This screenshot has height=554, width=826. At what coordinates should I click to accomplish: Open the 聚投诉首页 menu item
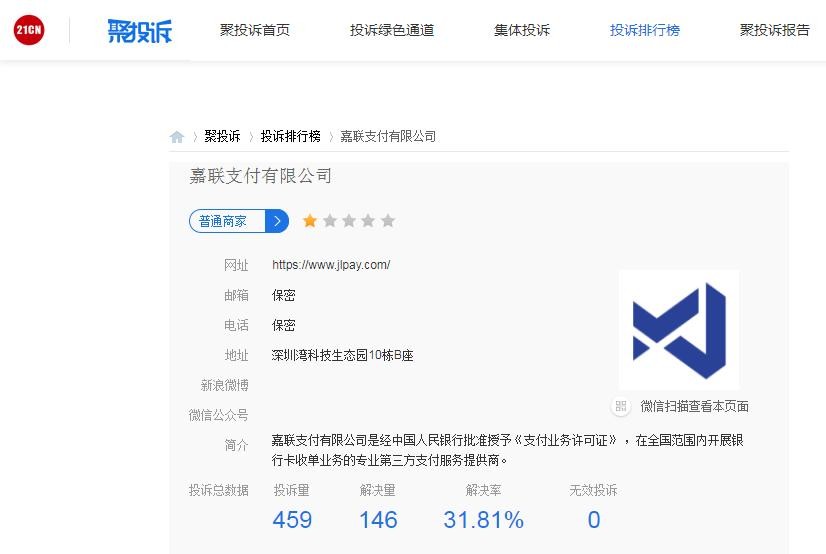pyautogui.click(x=255, y=30)
